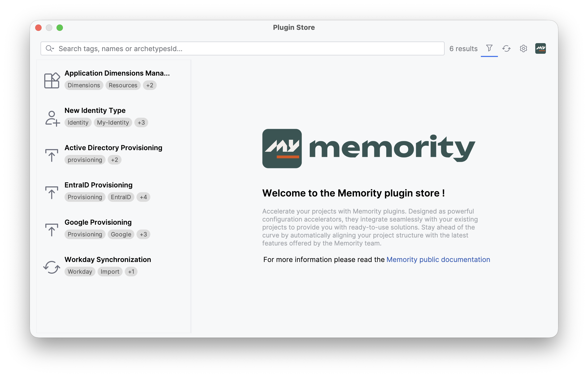Click the Workday tag
This screenshot has width=588, height=377.
point(80,272)
